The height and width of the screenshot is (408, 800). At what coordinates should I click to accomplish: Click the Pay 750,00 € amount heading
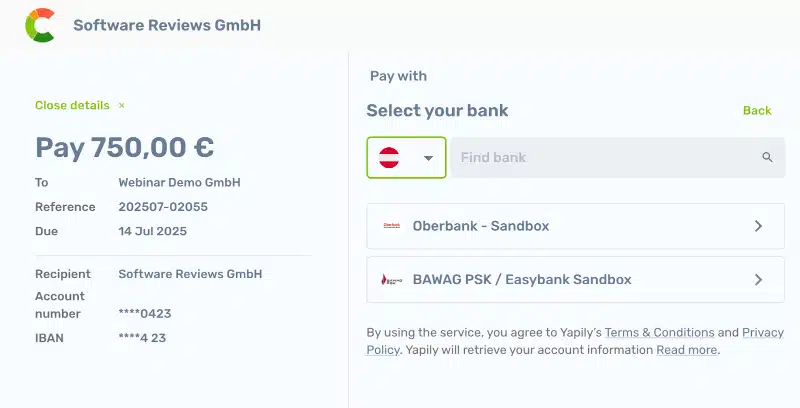[124, 148]
